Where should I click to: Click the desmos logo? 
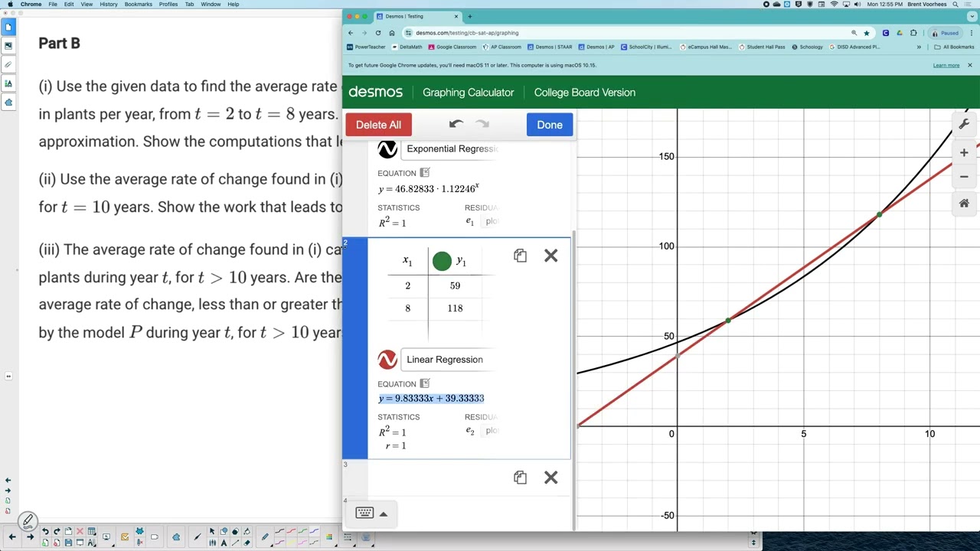[375, 92]
